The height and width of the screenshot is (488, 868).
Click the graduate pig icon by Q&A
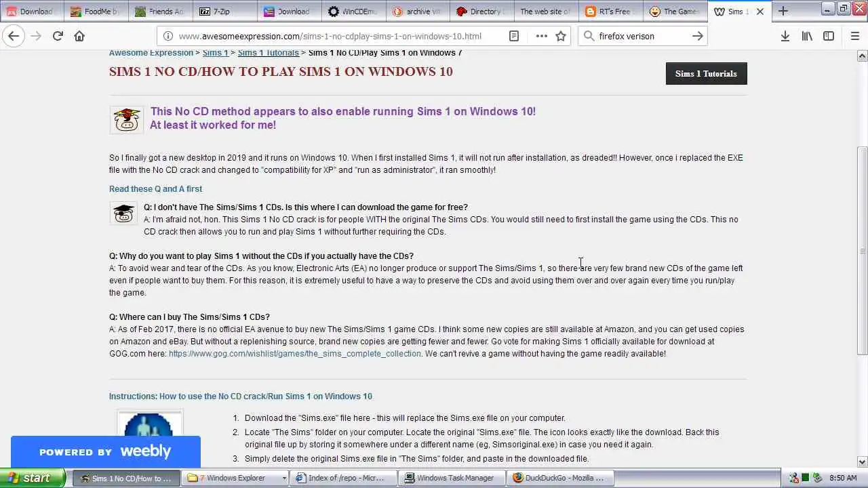click(123, 213)
